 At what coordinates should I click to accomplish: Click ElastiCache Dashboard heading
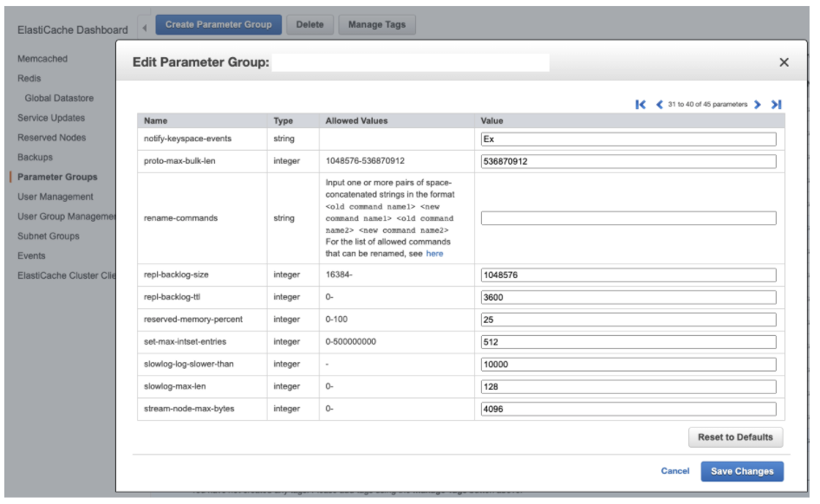(73, 29)
